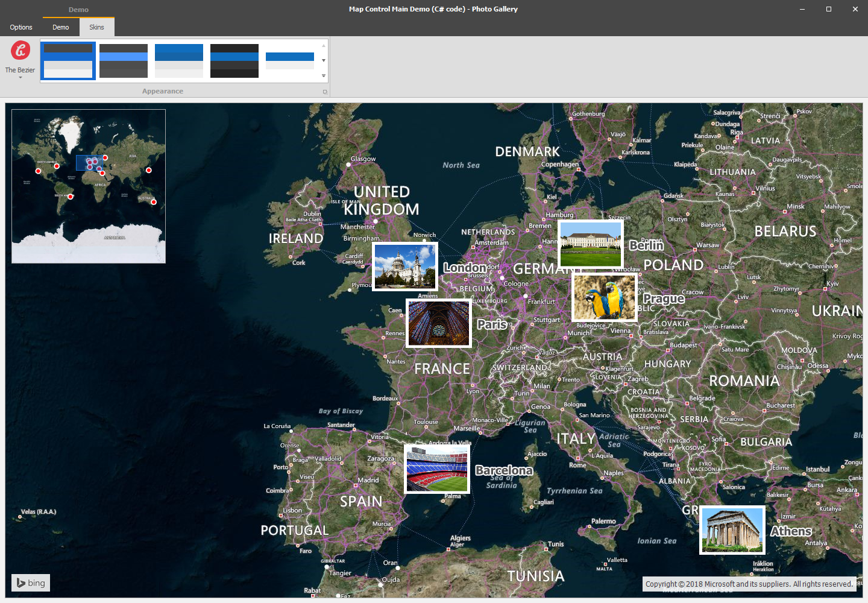Click the Australia marker in the mini map
The height and width of the screenshot is (603, 868).
pyautogui.click(x=154, y=202)
